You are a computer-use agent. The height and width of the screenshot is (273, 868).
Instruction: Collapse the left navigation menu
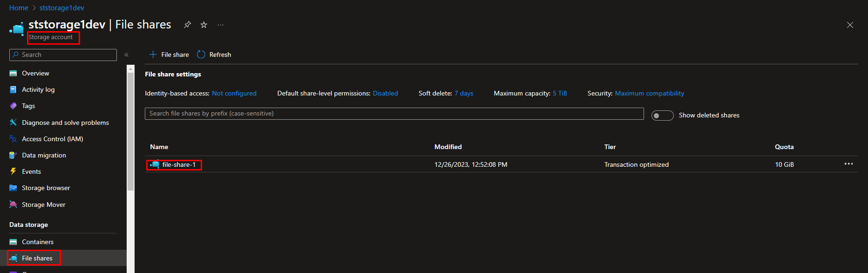(126, 55)
